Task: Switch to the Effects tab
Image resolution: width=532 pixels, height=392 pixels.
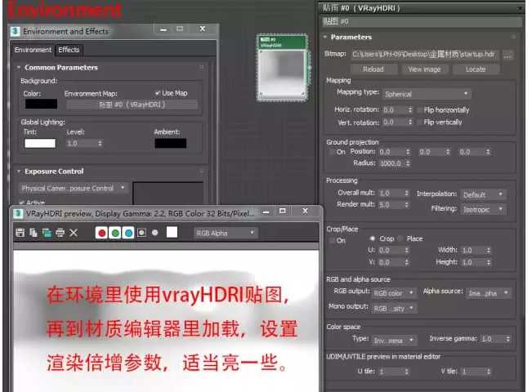Action: point(69,50)
